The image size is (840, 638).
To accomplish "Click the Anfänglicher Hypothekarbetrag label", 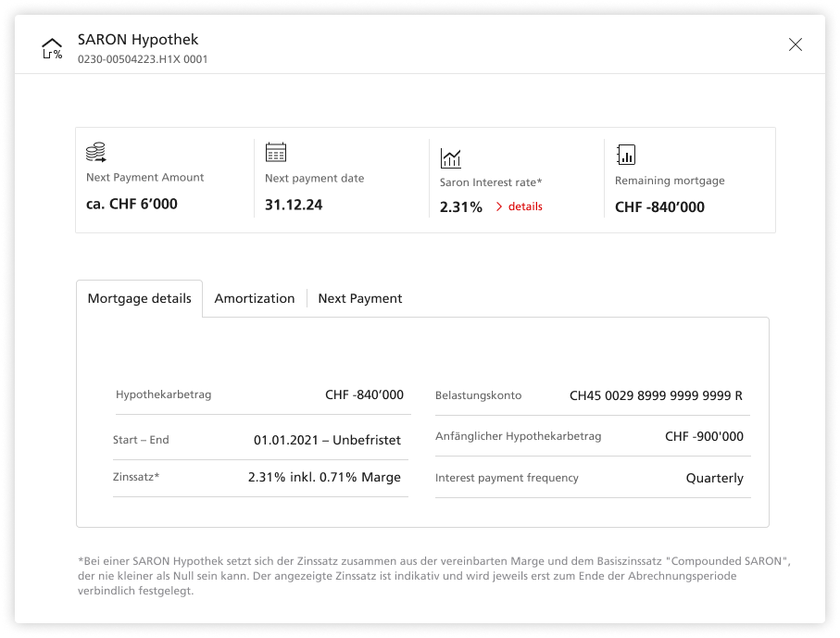I will point(518,436).
